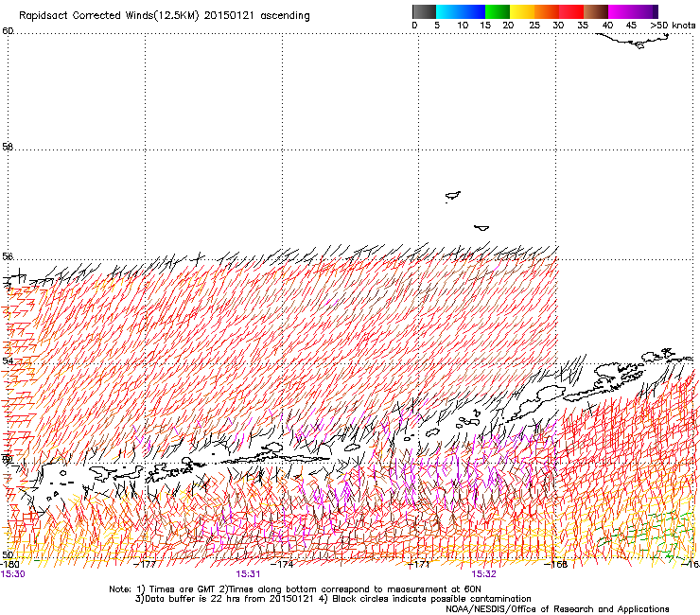Click the '>50 knots' legend label

(x=673, y=26)
